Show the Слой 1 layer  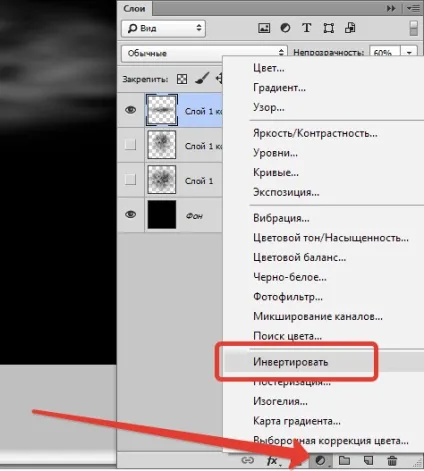[x=130, y=180]
